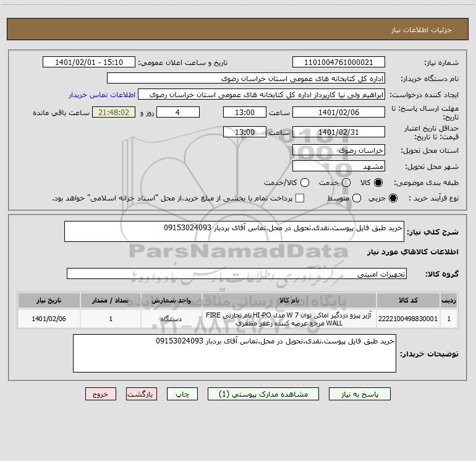Click the واحد شمارش column header
The height and width of the screenshot is (461, 476).
pos(171,300)
